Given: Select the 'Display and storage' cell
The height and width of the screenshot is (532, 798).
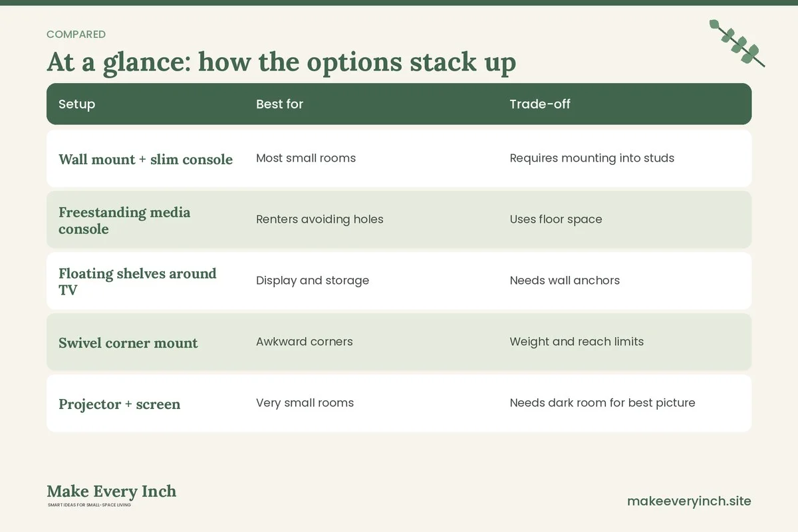Looking at the screenshot, I should pyautogui.click(x=313, y=281).
